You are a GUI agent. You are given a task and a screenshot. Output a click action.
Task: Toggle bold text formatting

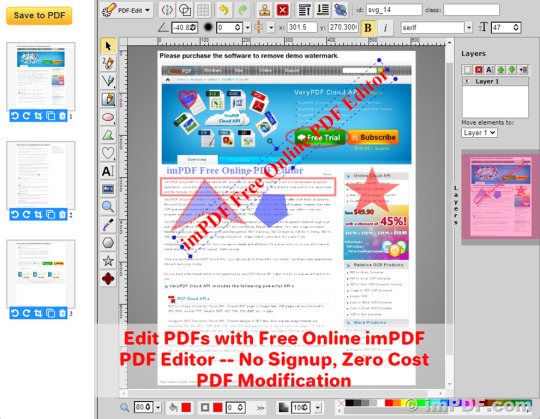point(368,28)
